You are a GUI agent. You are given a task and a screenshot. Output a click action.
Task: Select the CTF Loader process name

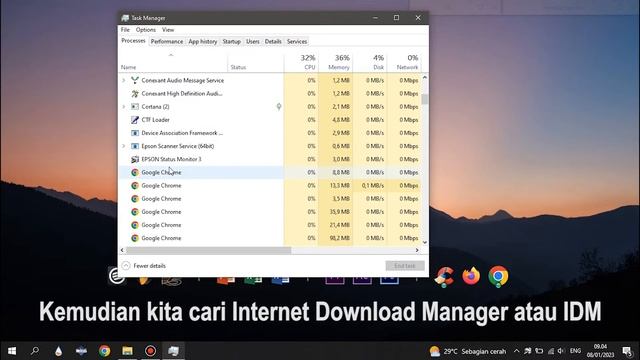coord(156,120)
